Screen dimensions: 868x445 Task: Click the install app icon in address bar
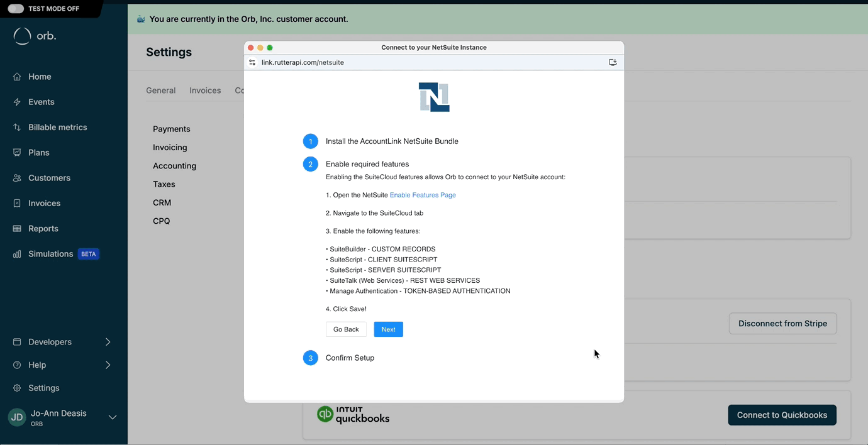[x=613, y=62]
